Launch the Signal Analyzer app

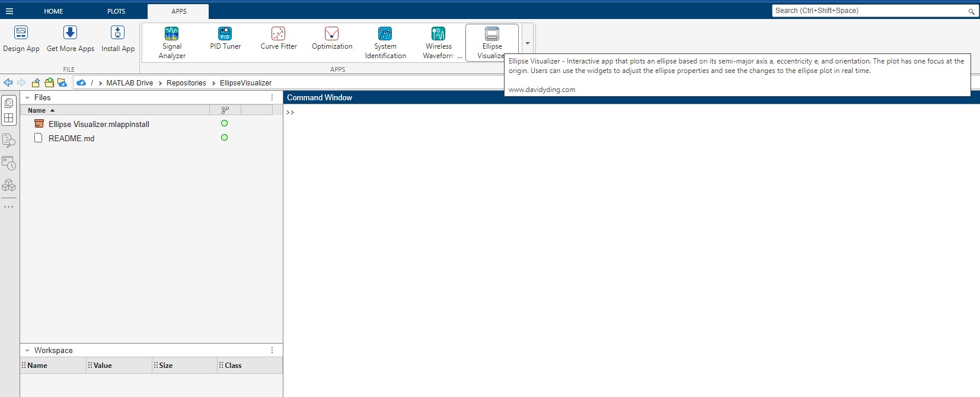click(x=172, y=43)
